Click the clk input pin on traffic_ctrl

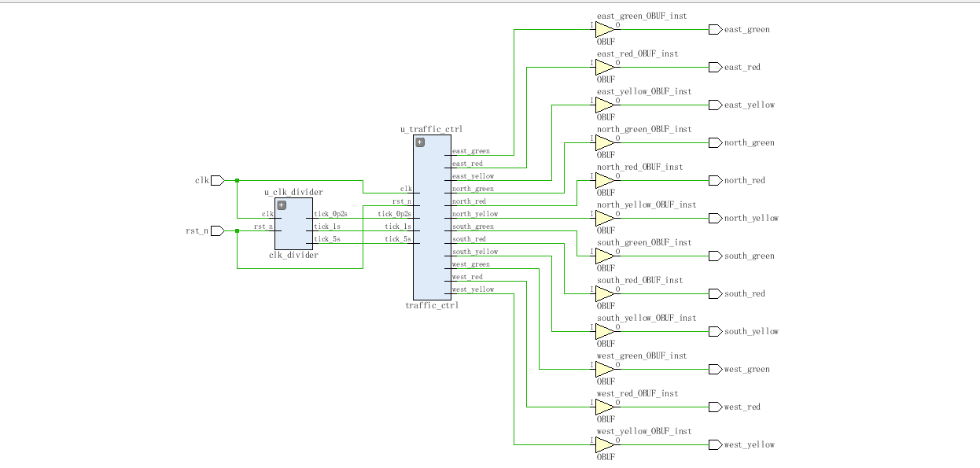pyautogui.click(x=406, y=189)
